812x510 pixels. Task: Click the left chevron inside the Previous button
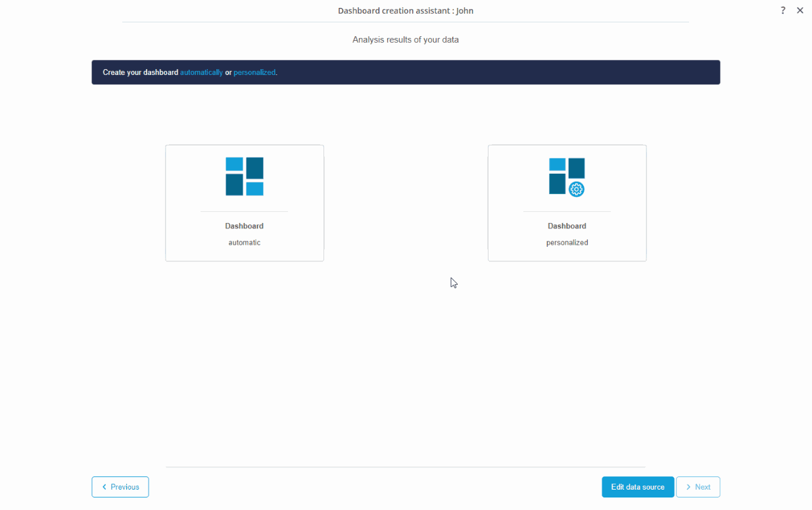(104, 487)
